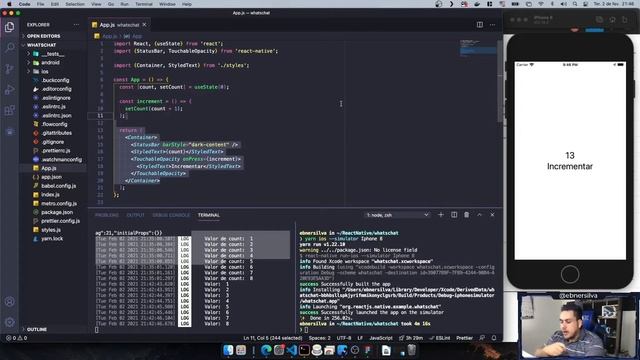Split the editor to the right

480,24
